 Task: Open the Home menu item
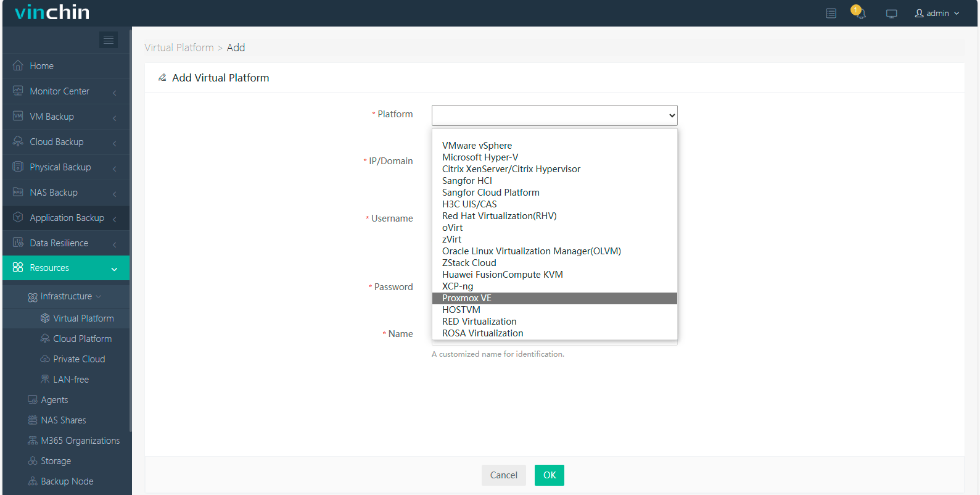(66, 65)
